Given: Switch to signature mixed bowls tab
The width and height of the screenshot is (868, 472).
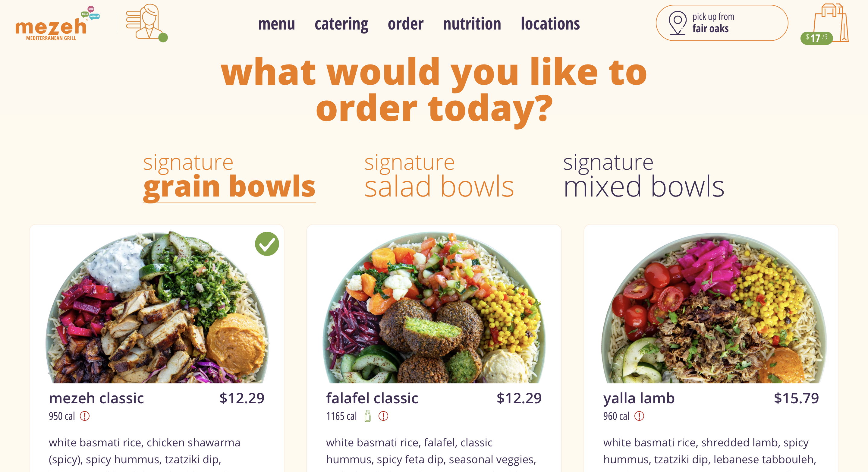Looking at the screenshot, I should point(643,176).
